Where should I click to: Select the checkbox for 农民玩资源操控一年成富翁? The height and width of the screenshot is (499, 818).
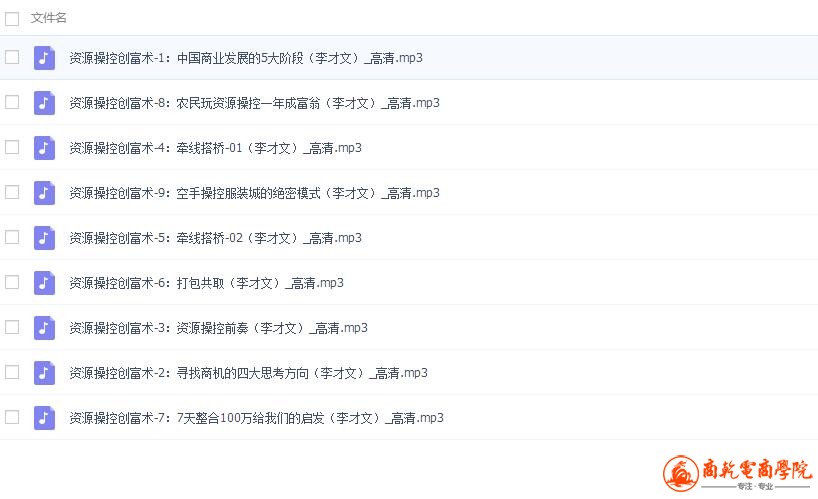tap(12, 102)
